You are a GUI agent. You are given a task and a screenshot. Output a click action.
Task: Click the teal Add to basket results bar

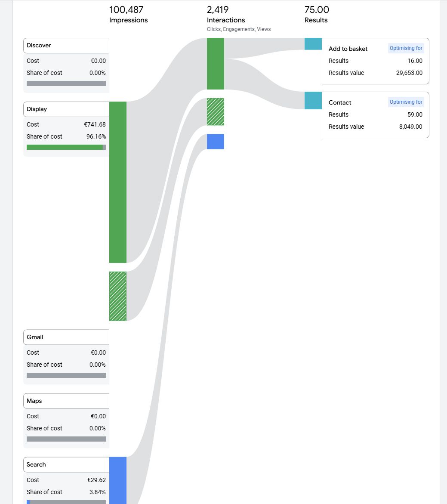[313, 44]
